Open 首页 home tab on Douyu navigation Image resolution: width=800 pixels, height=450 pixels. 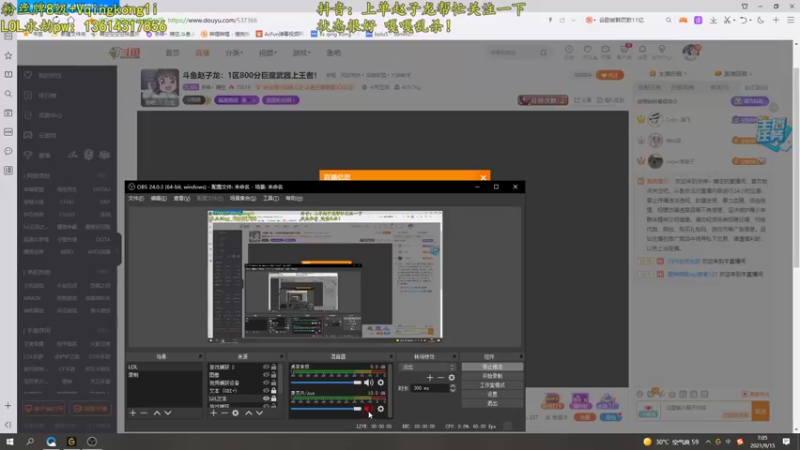[x=172, y=53]
